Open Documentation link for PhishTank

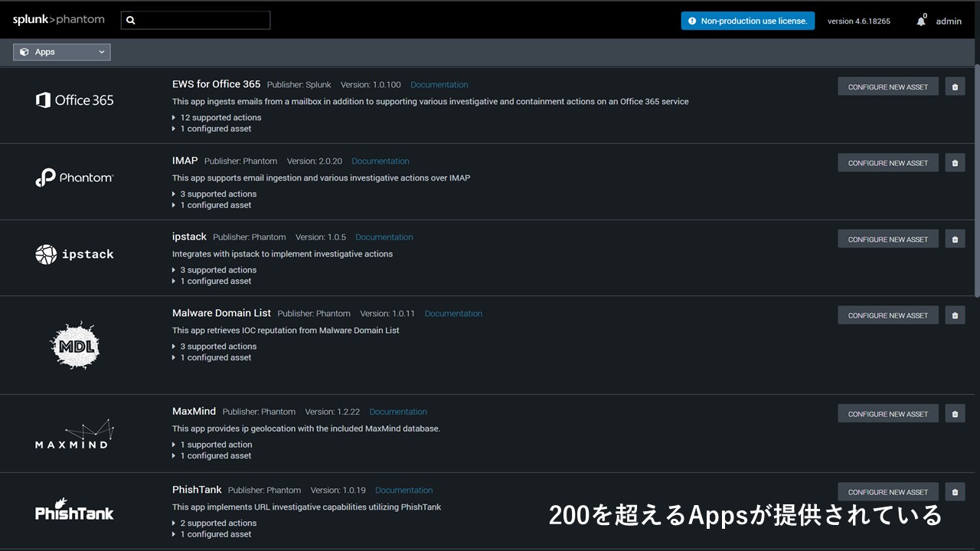[404, 490]
